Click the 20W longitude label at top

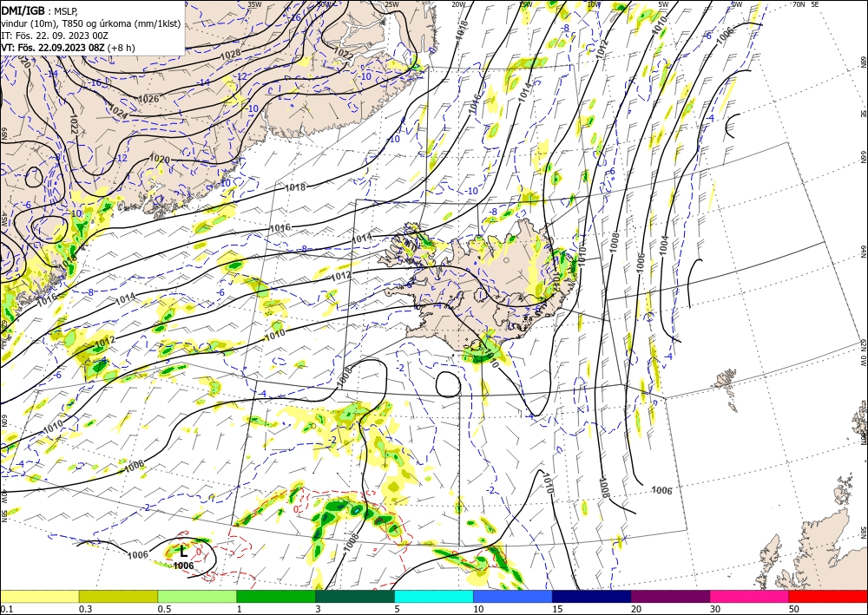(x=458, y=4)
